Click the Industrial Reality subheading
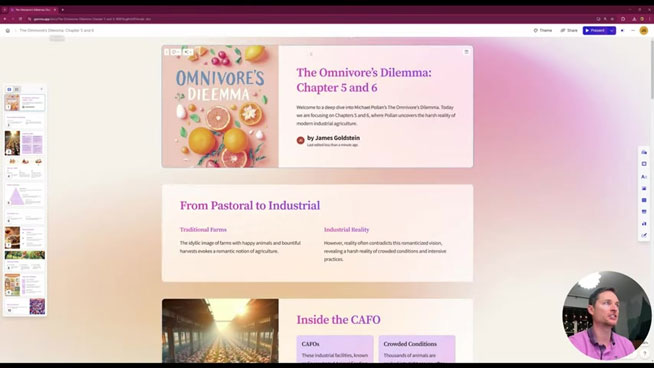654x368 pixels. [x=346, y=229]
